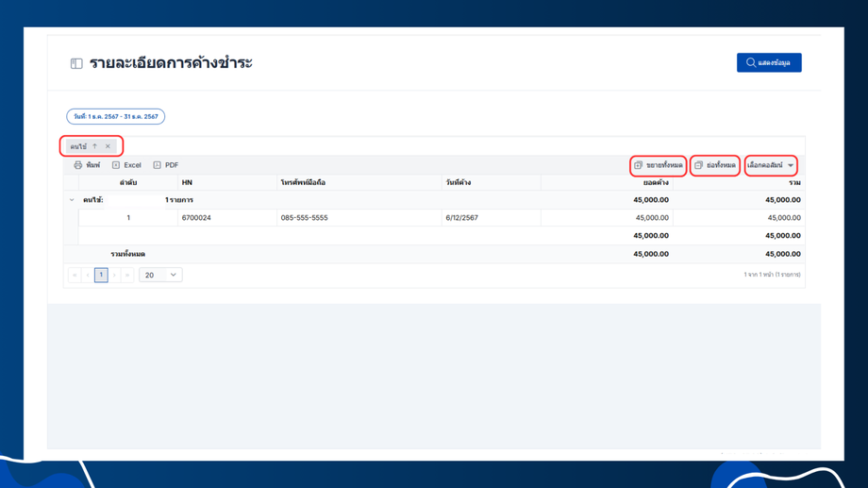Viewport: 868px width, 488px height.
Task: Select phone number 085-555-5555 cell
Action: 359,218
